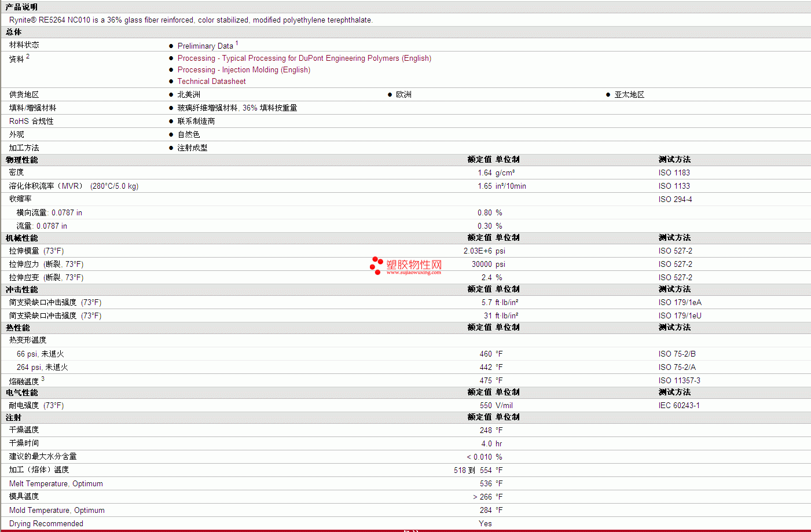Open Processing - Typical Processing for DuPont link
The image size is (811, 532).
[x=304, y=58]
